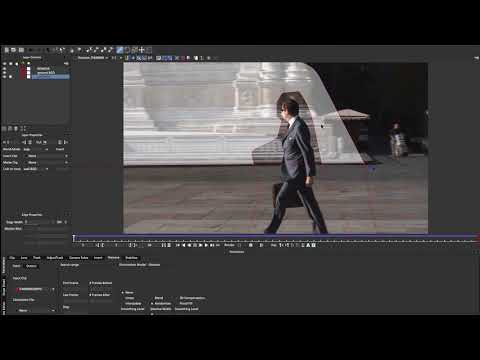Click the First Frame input field

pos(75,289)
